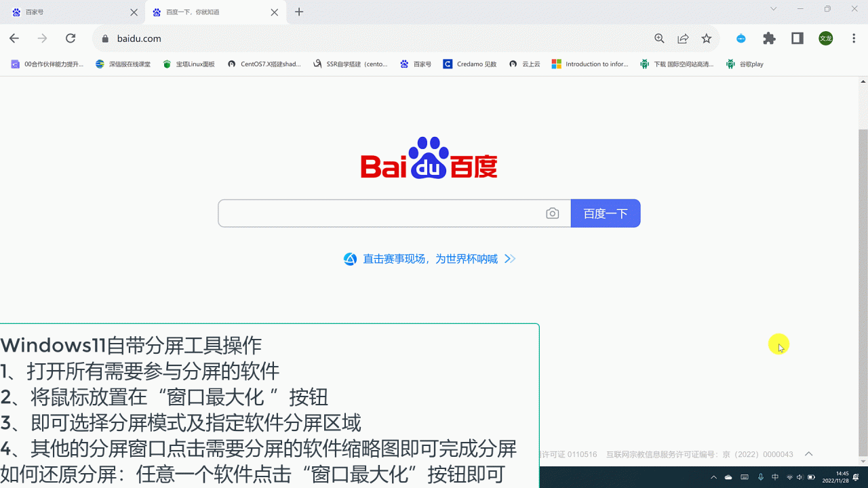Click the Baidu logo
The width and height of the screenshot is (868, 488).
click(x=429, y=158)
